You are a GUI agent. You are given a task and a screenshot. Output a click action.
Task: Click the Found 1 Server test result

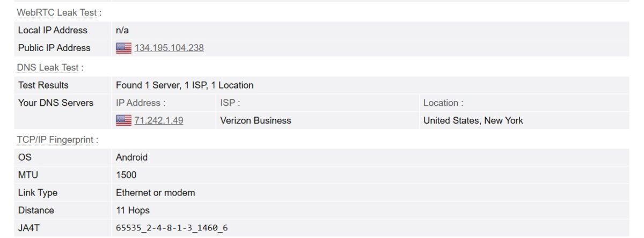(x=185, y=85)
